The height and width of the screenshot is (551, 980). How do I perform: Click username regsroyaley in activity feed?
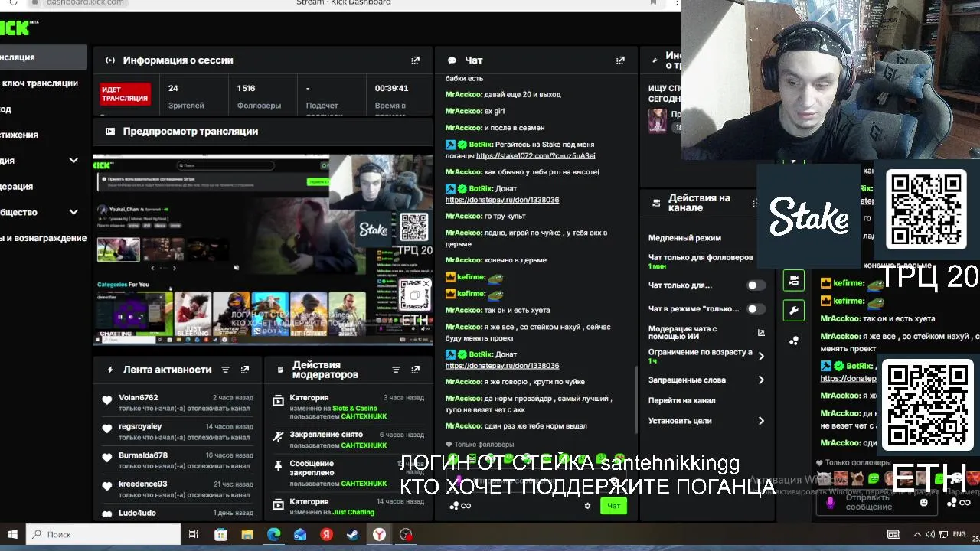[140, 426]
